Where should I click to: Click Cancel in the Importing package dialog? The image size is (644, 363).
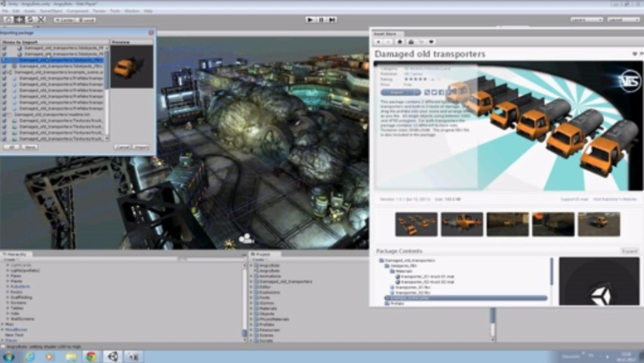coord(122,147)
